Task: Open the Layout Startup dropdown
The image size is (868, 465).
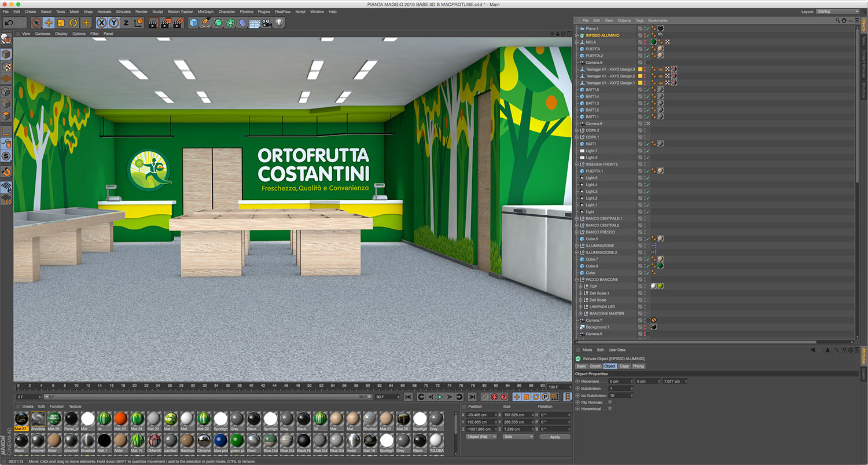Action: click(837, 12)
